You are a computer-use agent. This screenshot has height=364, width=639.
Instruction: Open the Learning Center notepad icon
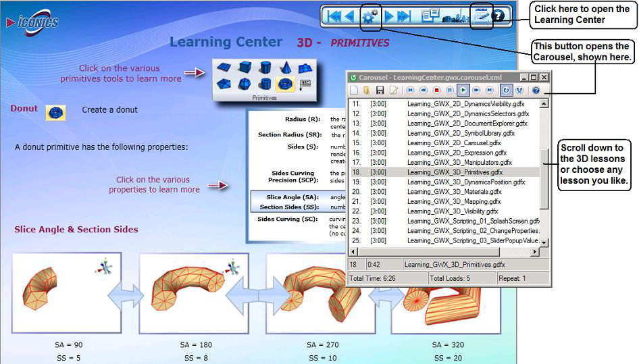coord(480,16)
